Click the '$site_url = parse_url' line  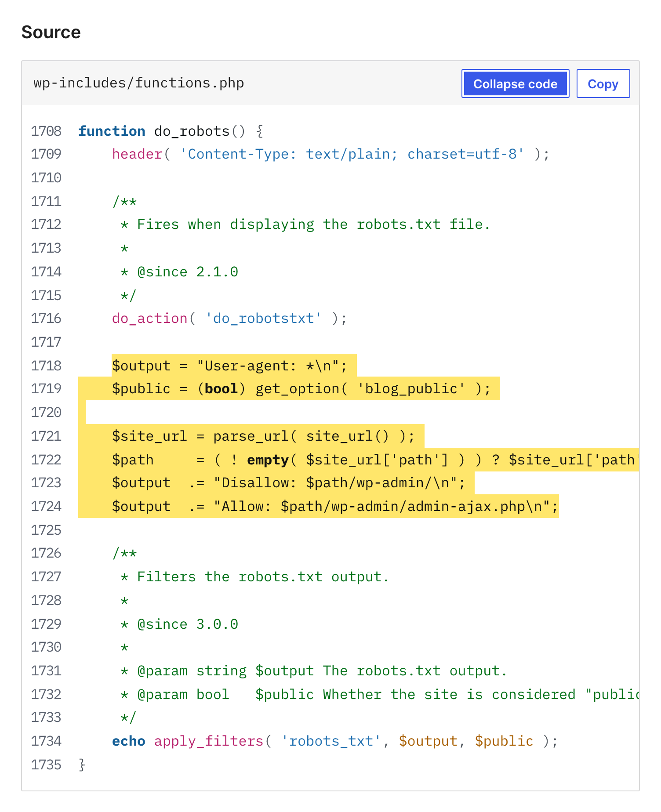(263, 436)
